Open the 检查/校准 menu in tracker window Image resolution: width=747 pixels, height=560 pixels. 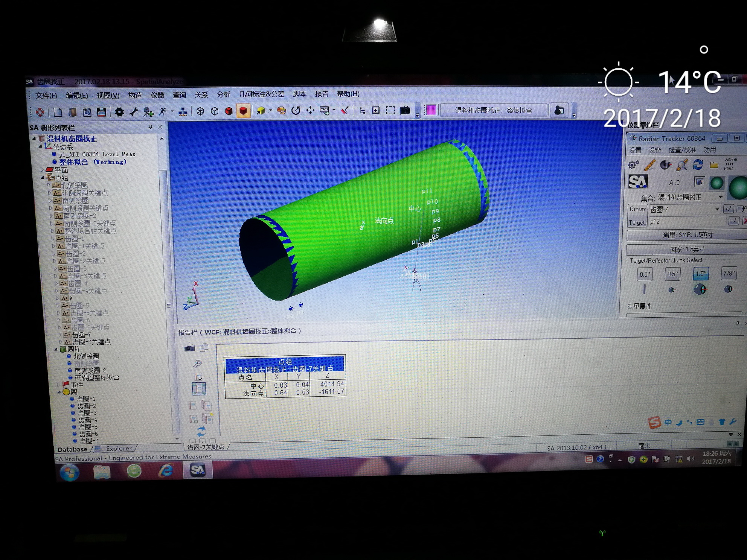682,150
